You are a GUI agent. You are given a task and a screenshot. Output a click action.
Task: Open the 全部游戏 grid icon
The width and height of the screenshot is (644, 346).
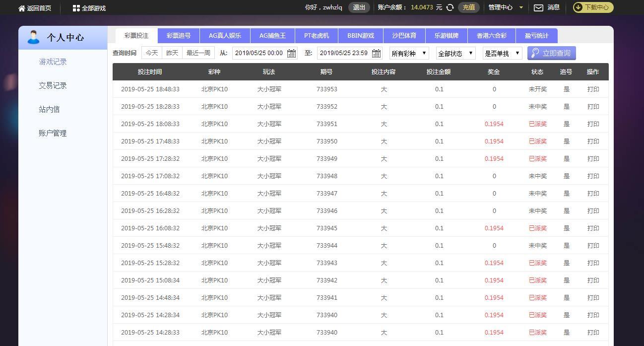pos(76,8)
